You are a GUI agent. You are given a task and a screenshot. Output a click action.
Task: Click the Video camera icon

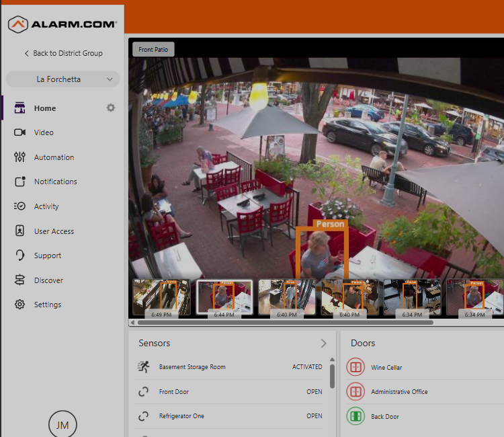(x=19, y=132)
